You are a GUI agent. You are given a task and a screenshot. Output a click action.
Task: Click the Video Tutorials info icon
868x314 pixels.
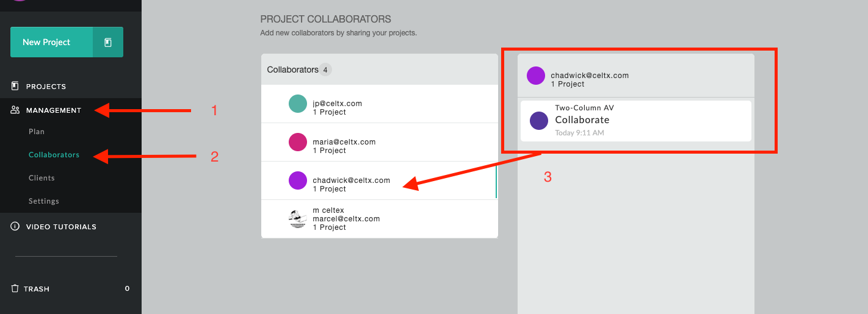click(15, 226)
